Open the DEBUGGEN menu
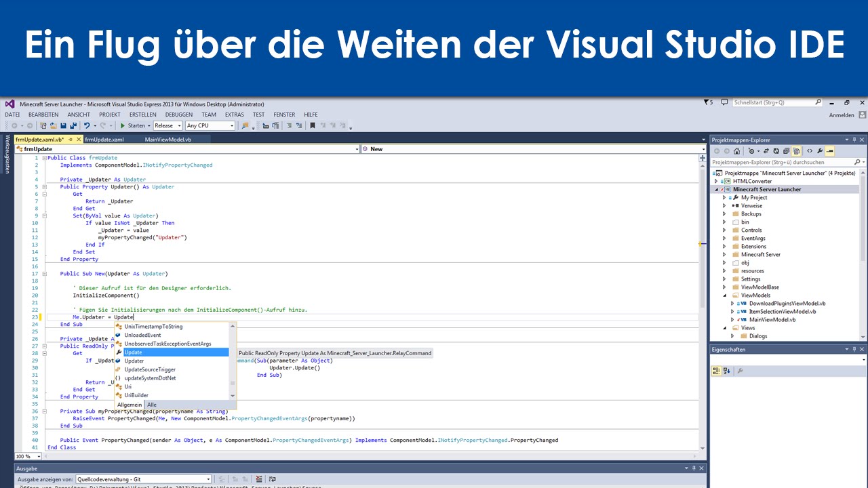This screenshot has height=488, width=868. click(x=179, y=115)
